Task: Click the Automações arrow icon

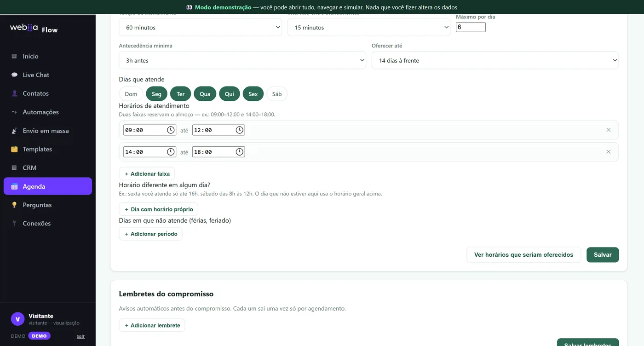Action: point(14,112)
